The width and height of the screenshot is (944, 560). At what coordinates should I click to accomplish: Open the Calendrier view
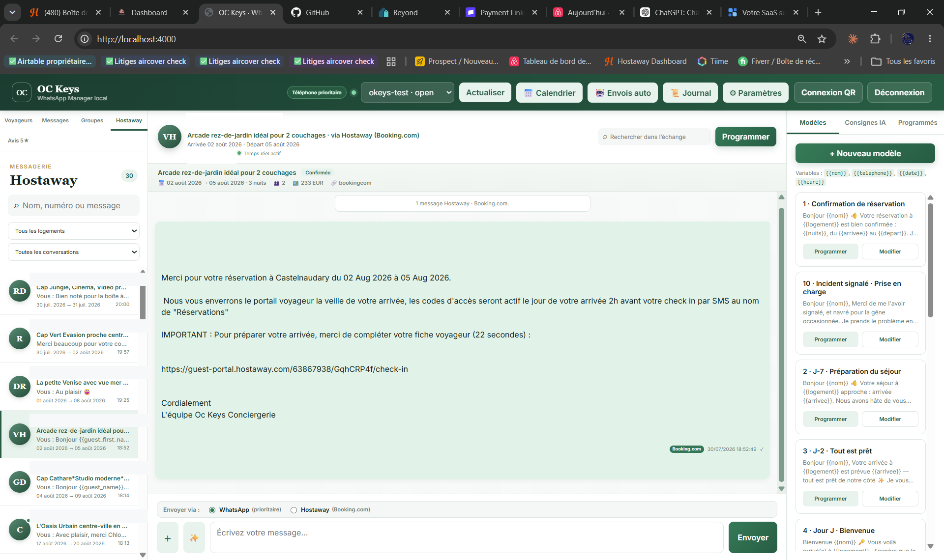[x=549, y=92]
